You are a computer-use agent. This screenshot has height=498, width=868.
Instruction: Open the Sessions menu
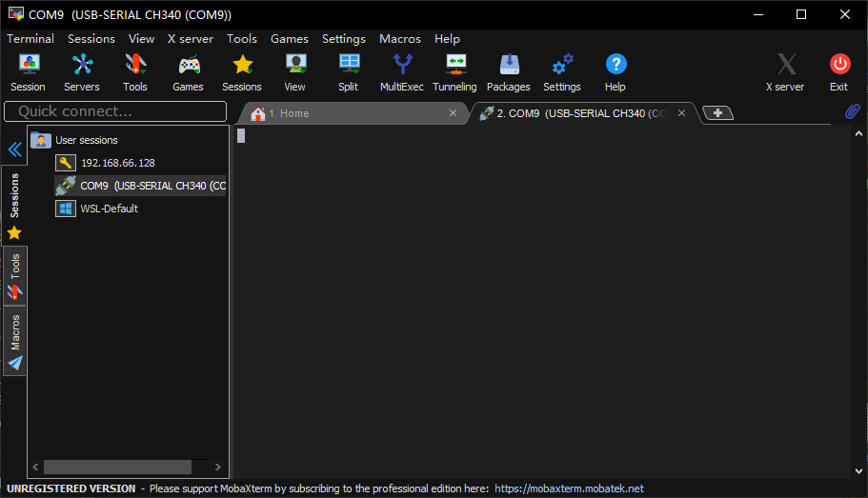91,39
